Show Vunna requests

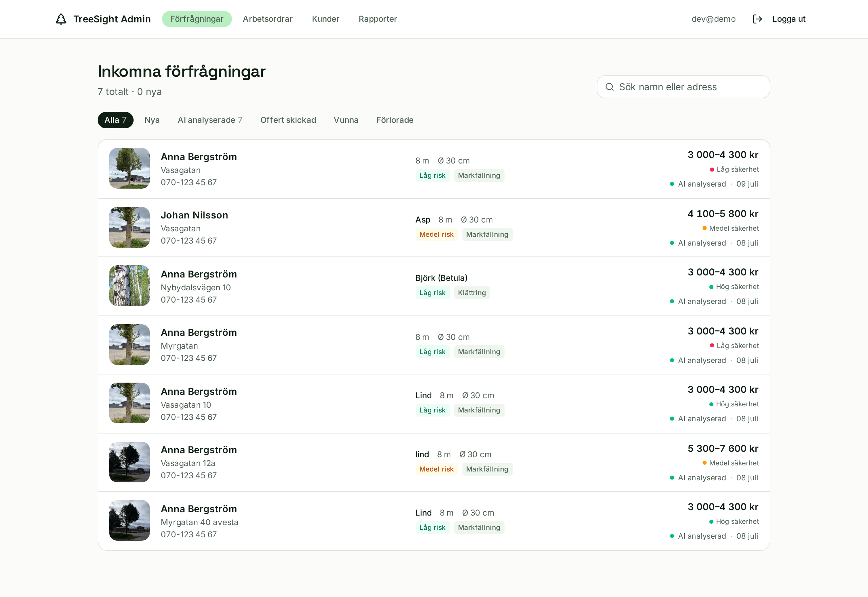coord(346,120)
